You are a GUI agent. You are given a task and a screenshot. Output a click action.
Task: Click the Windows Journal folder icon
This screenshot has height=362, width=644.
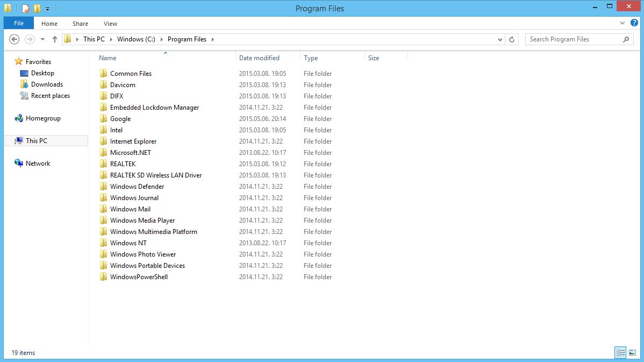[103, 197]
